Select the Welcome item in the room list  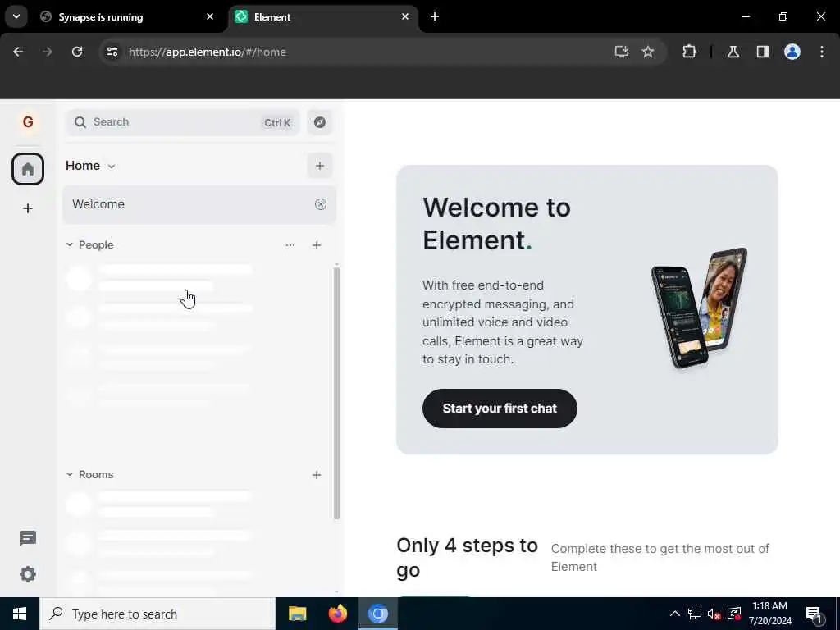pyautogui.click(x=199, y=204)
